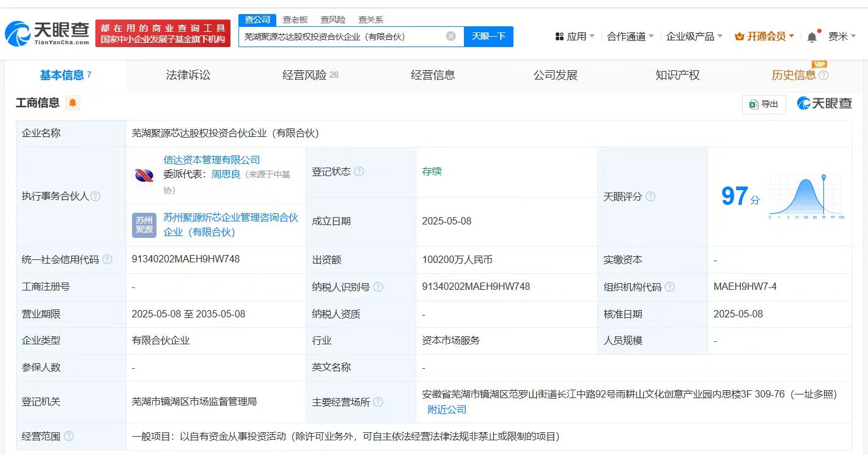Click help icon next to 纳税人识别号
The height and width of the screenshot is (455, 868).
[x=378, y=287]
